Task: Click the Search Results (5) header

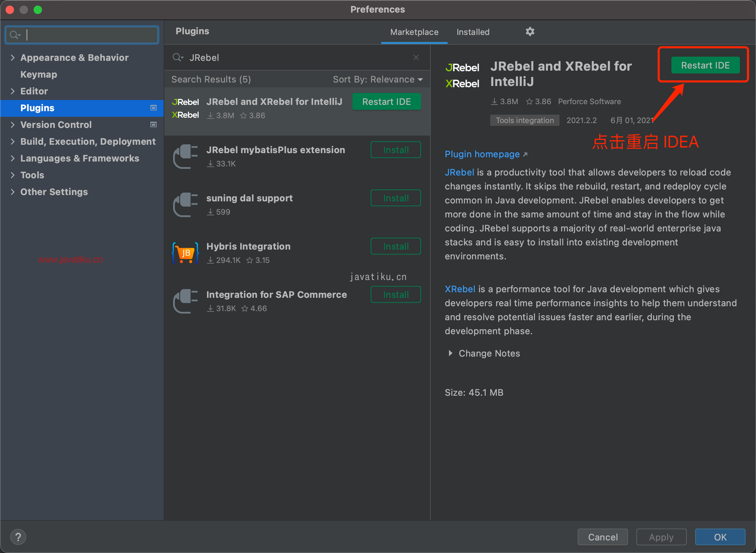Action: pos(211,79)
